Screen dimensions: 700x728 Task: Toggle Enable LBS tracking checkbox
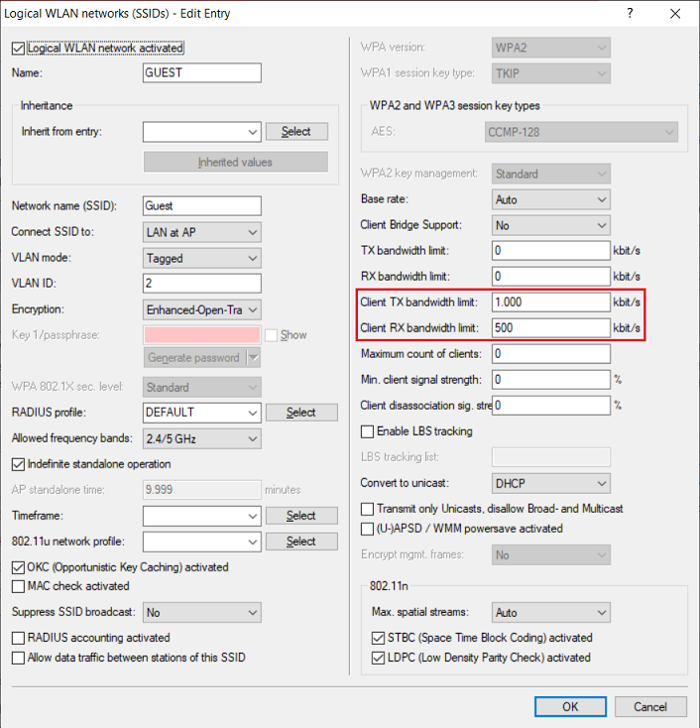pyautogui.click(x=368, y=431)
